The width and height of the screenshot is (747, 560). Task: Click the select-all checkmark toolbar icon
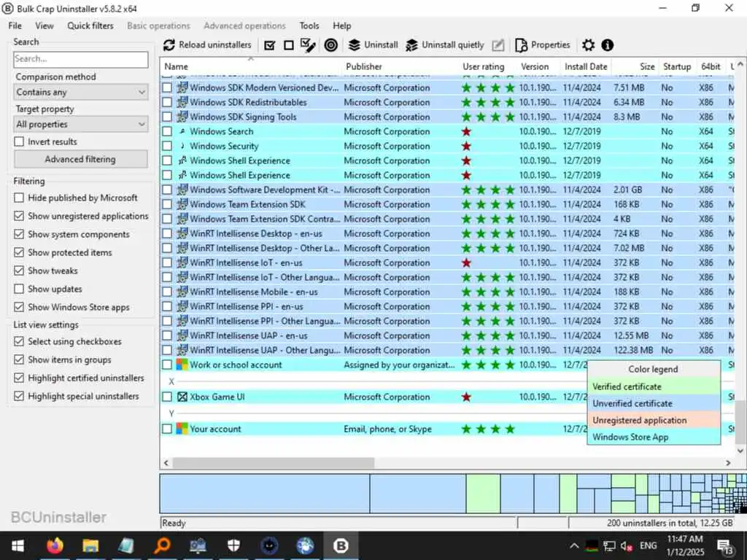coord(270,45)
